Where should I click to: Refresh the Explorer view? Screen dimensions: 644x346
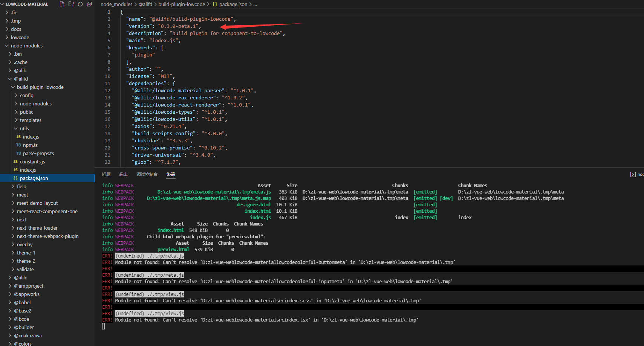click(80, 4)
